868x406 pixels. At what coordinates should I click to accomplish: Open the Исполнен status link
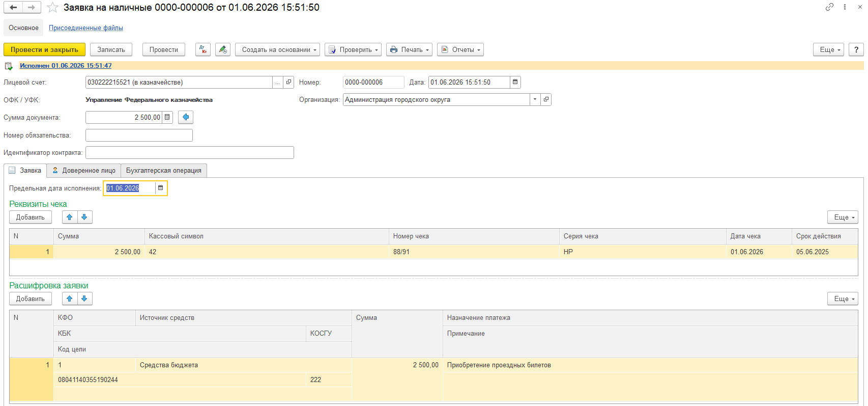pyautogui.click(x=66, y=66)
